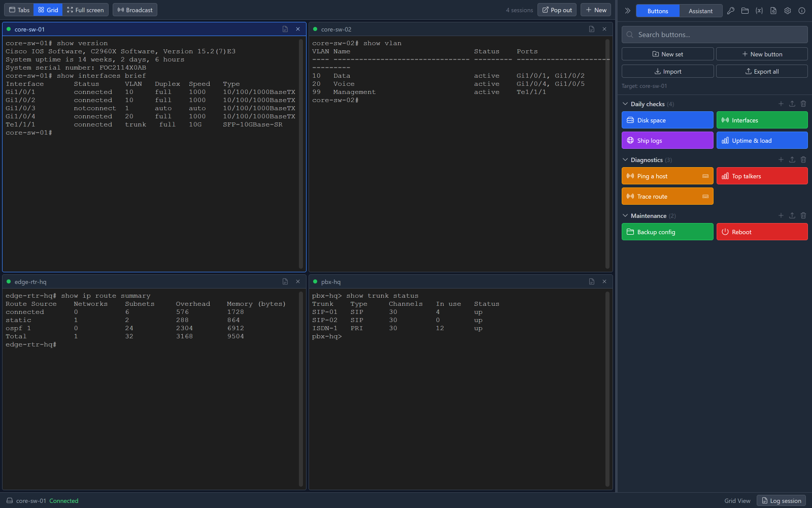Open the info icon in panel header

802,11
